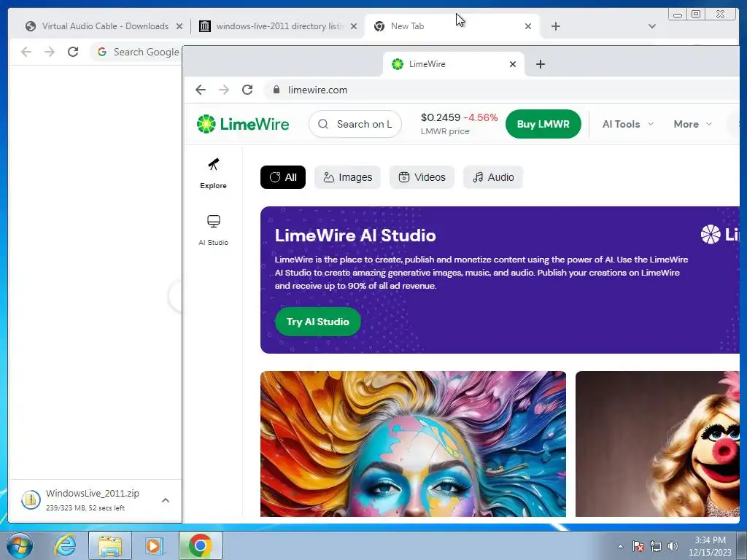This screenshot has width=747, height=560.
Task: Click the WindowsLive_2011.zip file name
Action: point(93,494)
